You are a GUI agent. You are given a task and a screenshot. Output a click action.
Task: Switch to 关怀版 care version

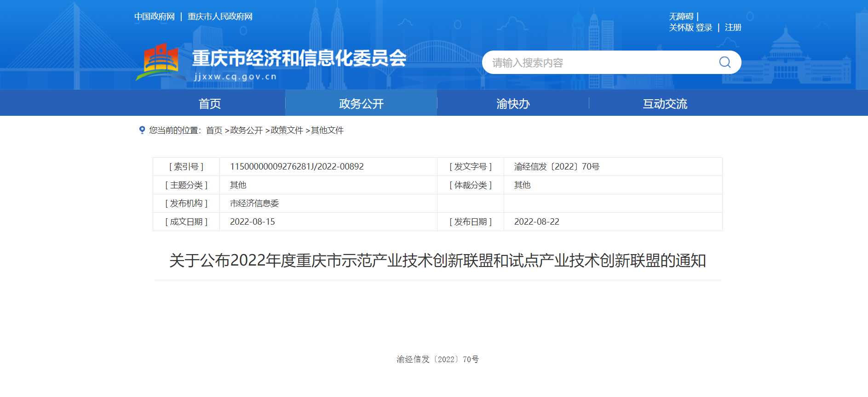click(x=681, y=28)
